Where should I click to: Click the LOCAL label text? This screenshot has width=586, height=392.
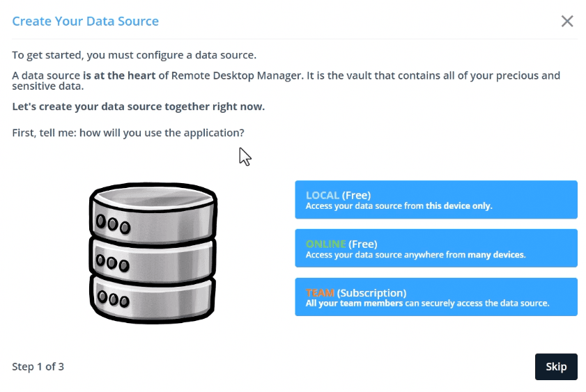click(x=322, y=195)
